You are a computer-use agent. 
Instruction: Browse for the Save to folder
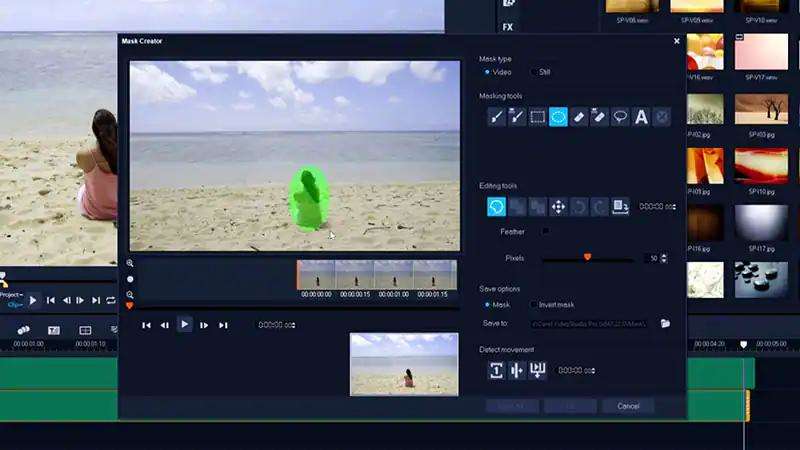click(x=665, y=324)
